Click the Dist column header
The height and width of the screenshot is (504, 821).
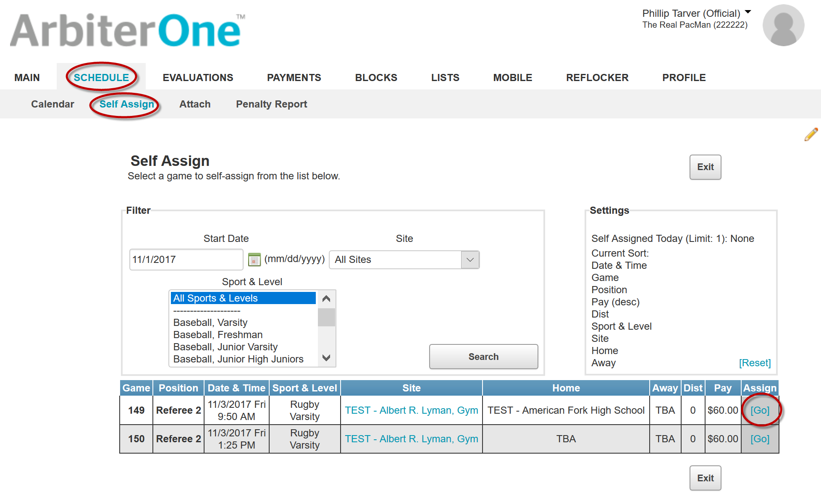(692, 388)
